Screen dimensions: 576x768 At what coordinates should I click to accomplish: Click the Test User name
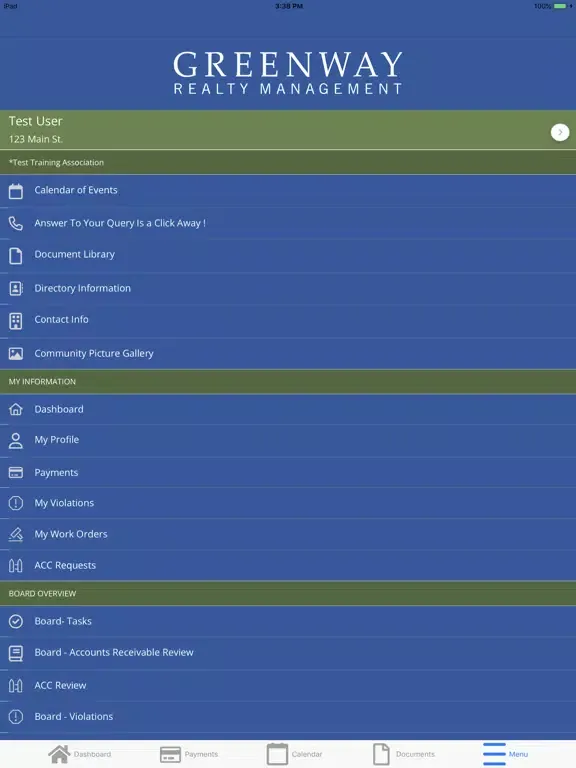[35, 121]
